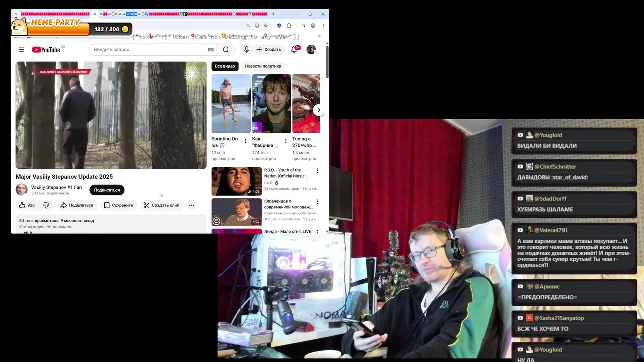Open the Chrome three-dot menu

point(323,26)
